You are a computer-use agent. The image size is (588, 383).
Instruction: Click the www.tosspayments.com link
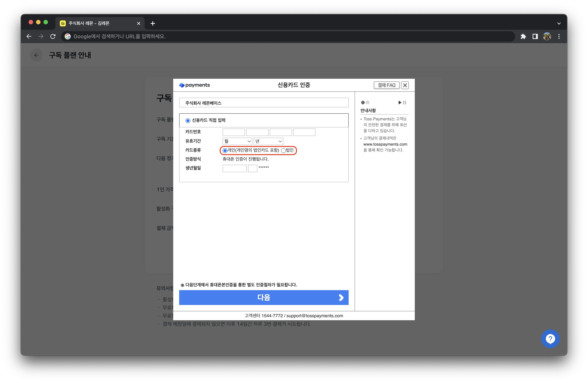pyautogui.click(x=385, y=144)
